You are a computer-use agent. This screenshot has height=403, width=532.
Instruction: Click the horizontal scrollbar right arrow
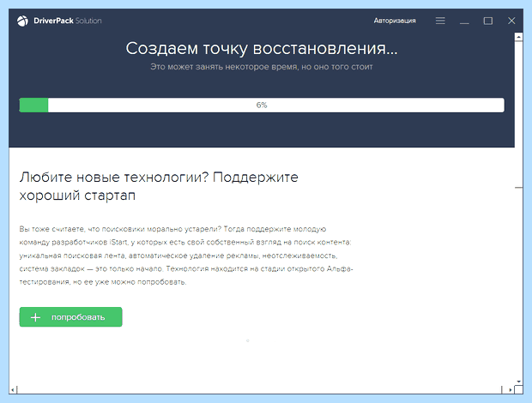click(510, 390)
